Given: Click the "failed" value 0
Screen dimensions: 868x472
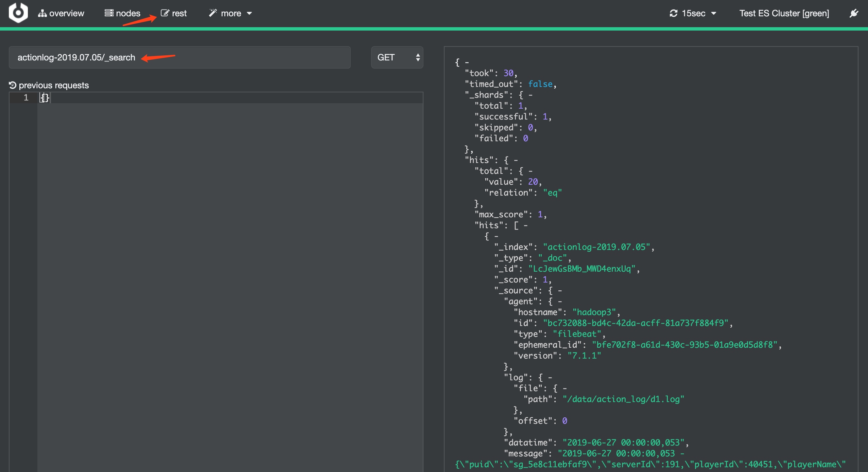Looking at the screenshot, I should pos(525,139).
